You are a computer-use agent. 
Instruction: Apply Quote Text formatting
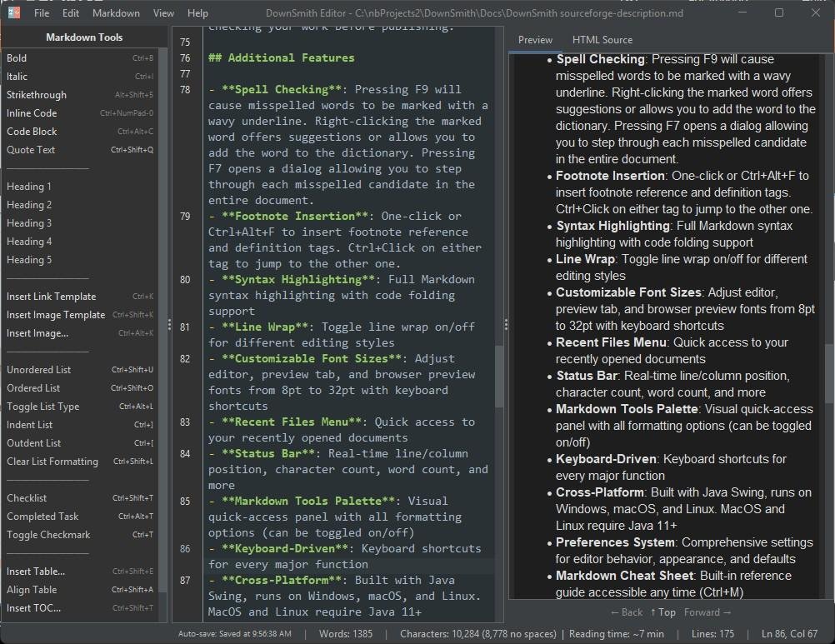[80, 150]
